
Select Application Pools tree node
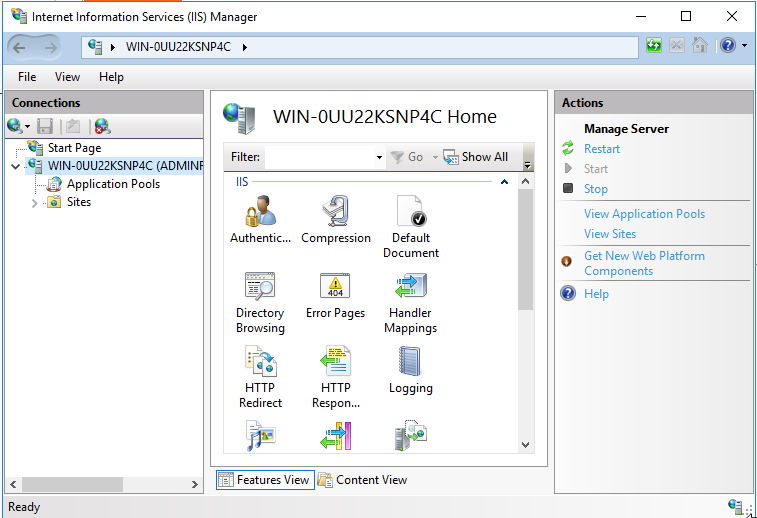point(113,184)
